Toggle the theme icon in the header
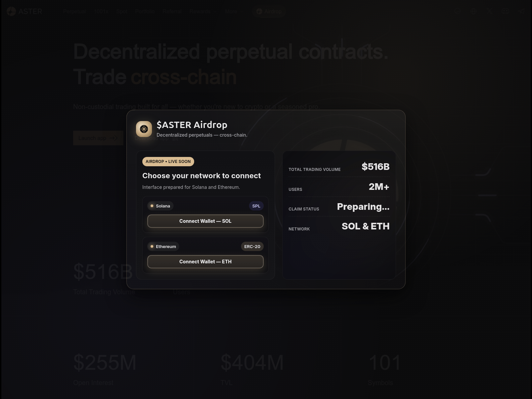This screenshot has width=532, height=399. (x=458, y=11)
